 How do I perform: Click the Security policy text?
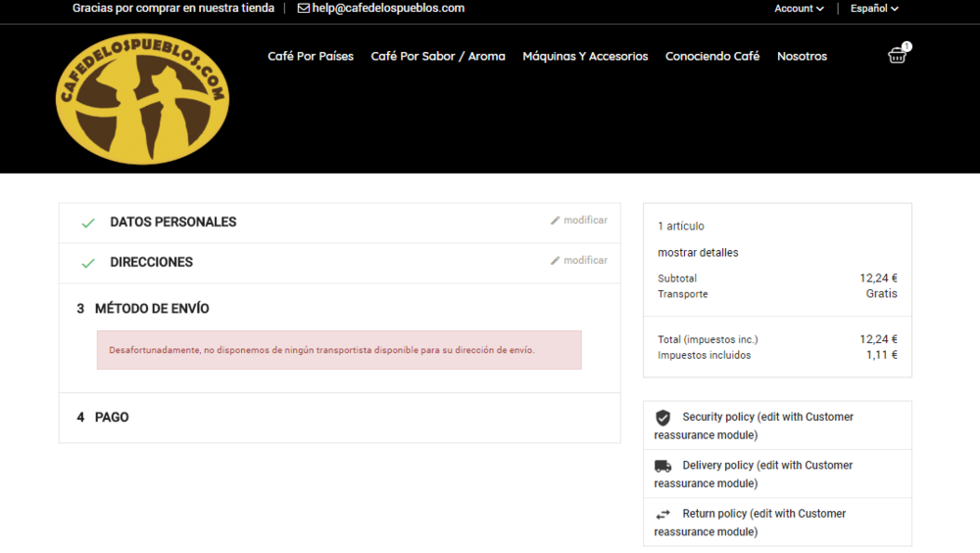[754, 426]
